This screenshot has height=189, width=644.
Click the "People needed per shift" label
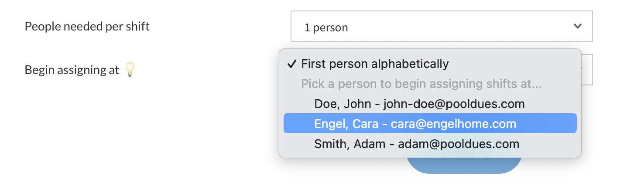click(x=87, y=27)
